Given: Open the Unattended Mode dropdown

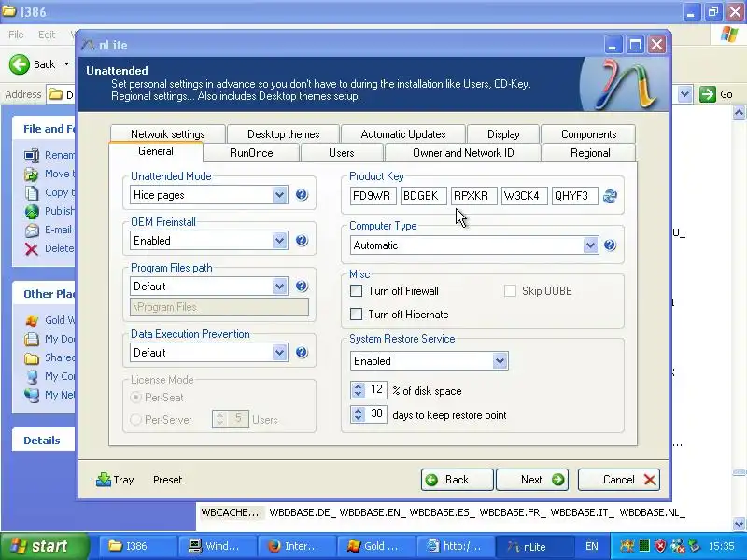Looking at the screenshot, I should pyautogui.click(x=279, y=195).
